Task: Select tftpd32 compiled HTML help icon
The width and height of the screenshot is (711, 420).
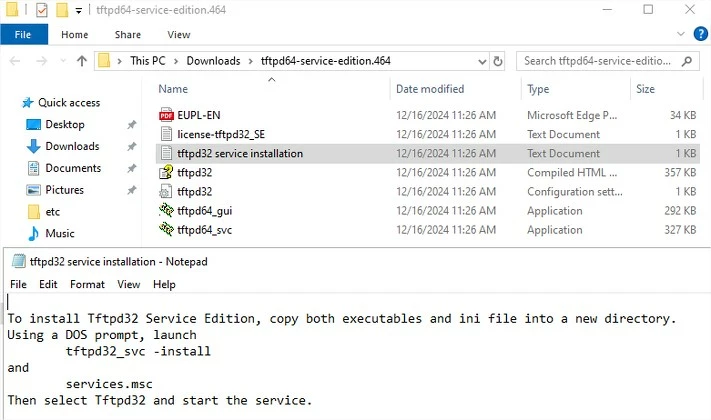Action: click(x=166, y=172)
